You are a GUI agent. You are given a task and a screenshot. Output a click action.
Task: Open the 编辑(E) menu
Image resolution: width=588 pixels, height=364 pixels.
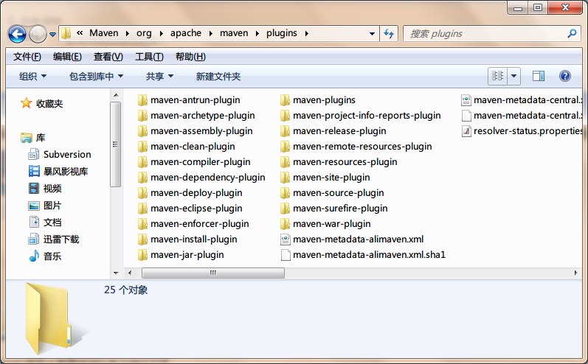67,57
